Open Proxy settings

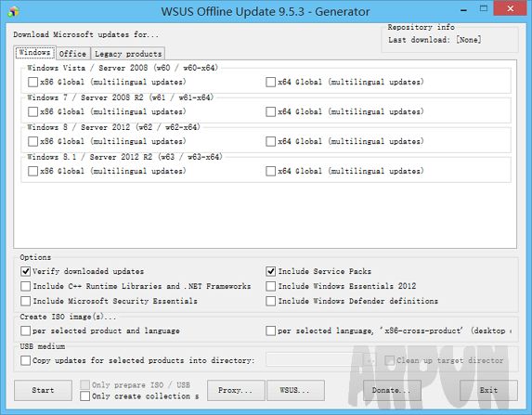(236, 390)
